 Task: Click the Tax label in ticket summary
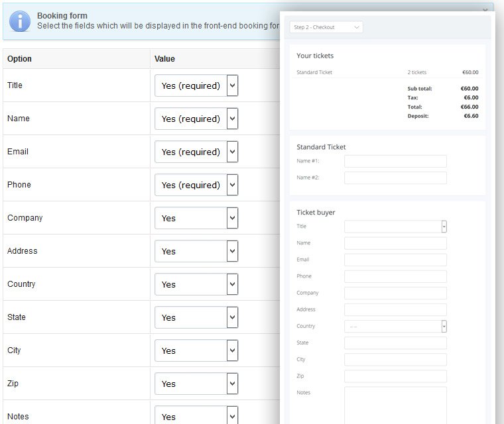tap(412, 97)
